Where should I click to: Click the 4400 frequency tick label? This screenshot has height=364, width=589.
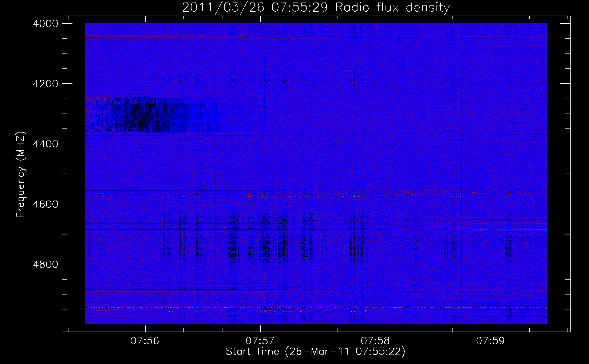click(x=46, y=144)
